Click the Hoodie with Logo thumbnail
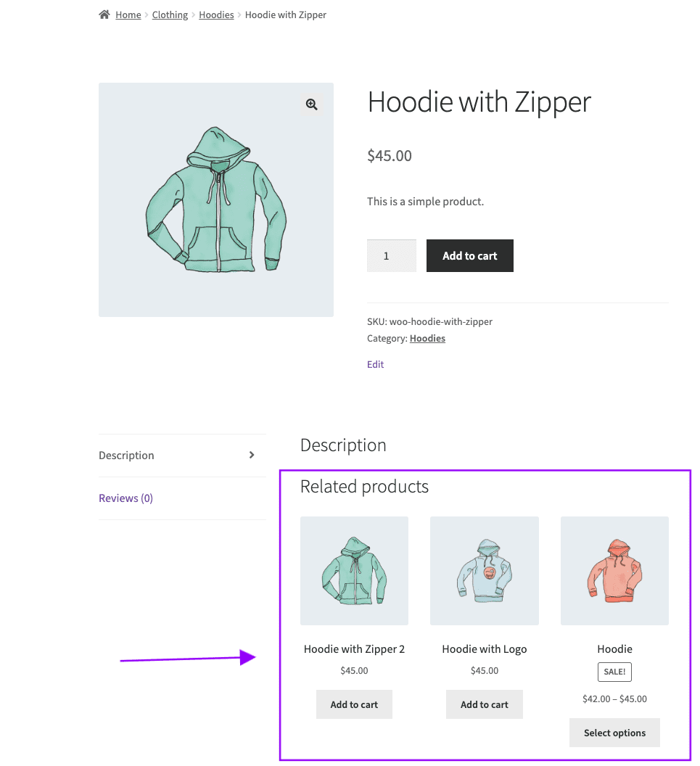 tap(484, 570)
